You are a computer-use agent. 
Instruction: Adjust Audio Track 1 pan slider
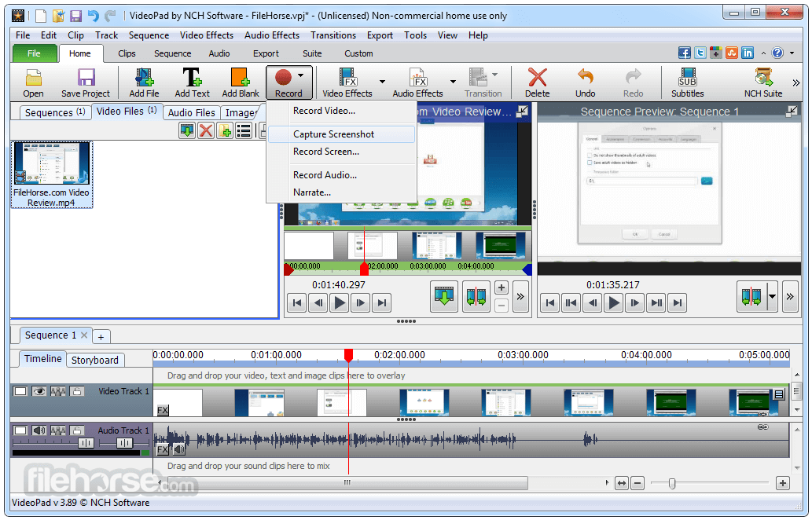tap(124, 443)
